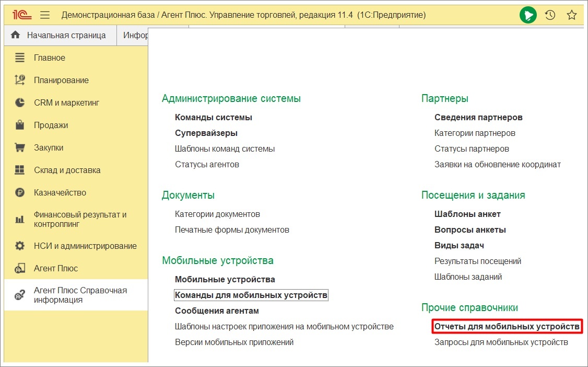Click the Финансовый результат chart icon
Screen dimensions: 588x367
coord(19,220)
